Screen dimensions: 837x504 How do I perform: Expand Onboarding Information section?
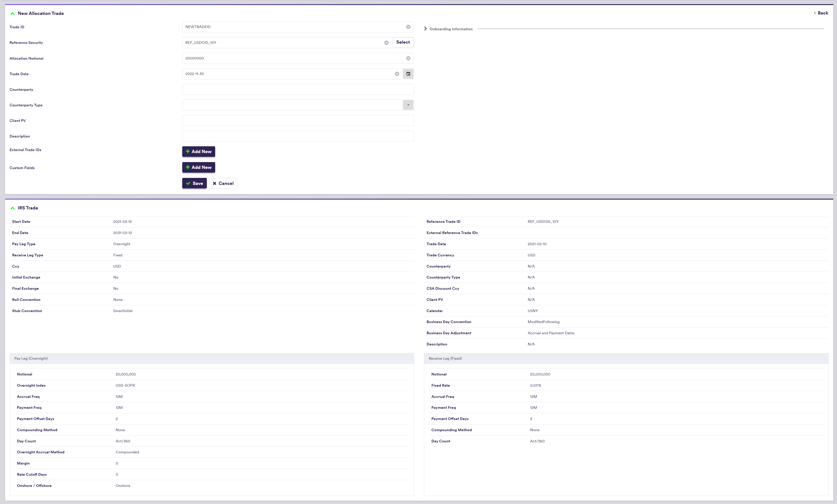pyautogui.click(x=425, y=29)
